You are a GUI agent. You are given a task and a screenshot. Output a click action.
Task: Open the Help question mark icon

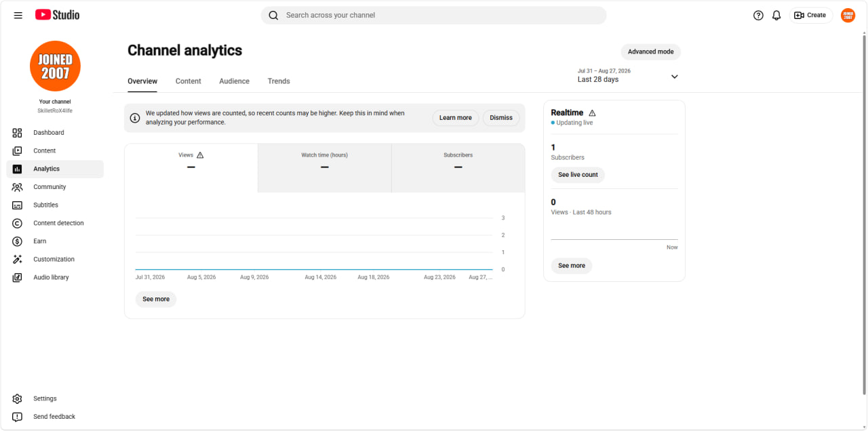point(758,15)
